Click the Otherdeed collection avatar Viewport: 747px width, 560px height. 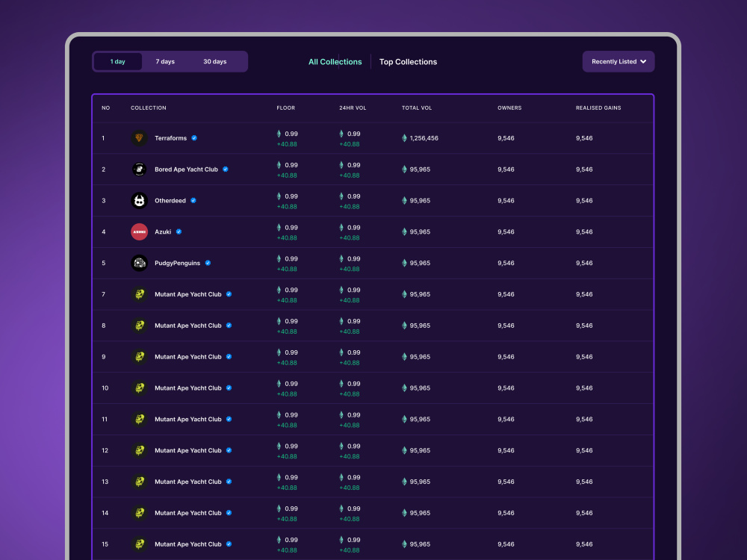point(139,200)
